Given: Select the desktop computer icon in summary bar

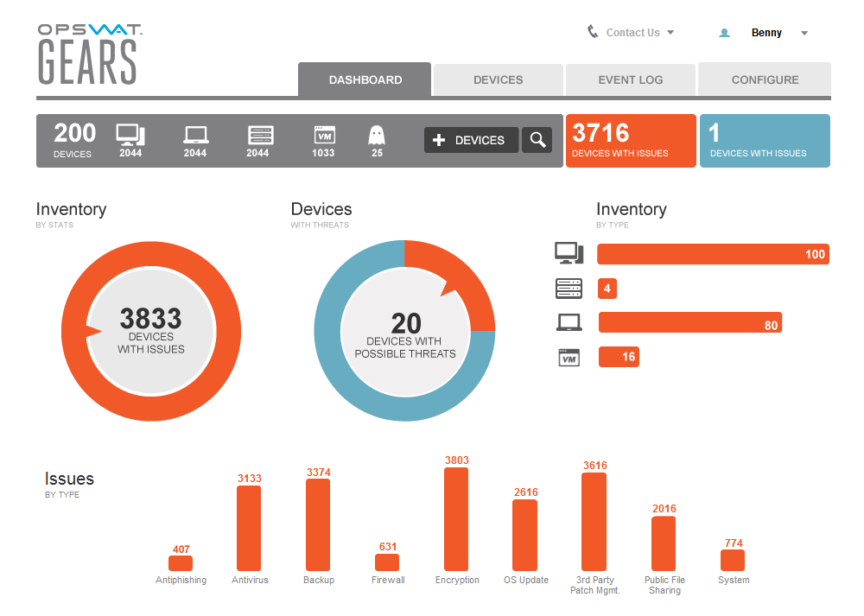Looking at the screenshot, I should [x=130, y=135].
